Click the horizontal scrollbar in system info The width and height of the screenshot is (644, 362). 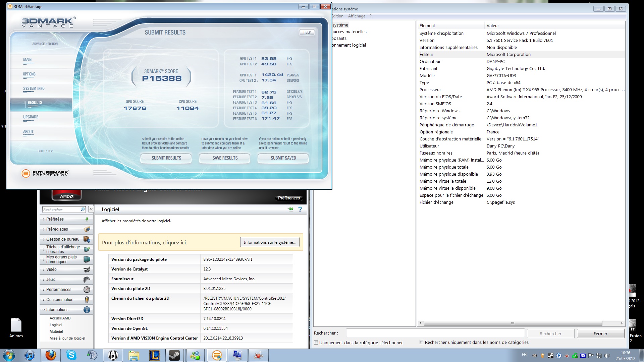point(513,323)
